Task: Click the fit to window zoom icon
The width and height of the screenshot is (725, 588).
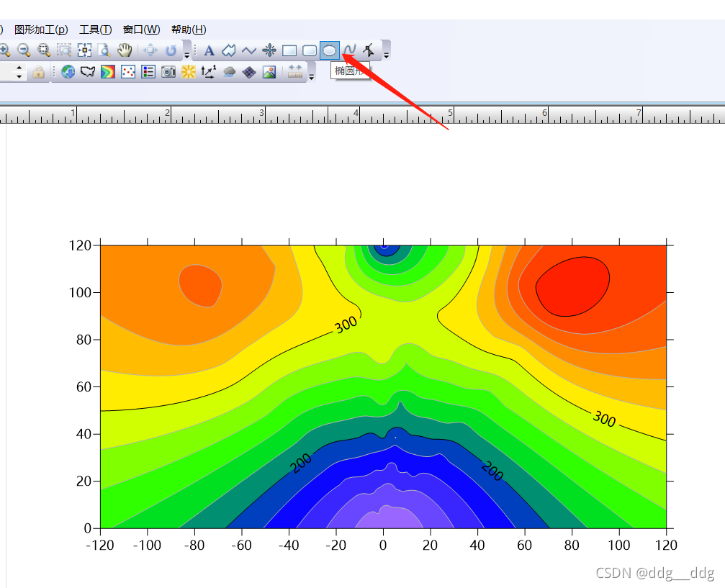Action: coord(84,50)
